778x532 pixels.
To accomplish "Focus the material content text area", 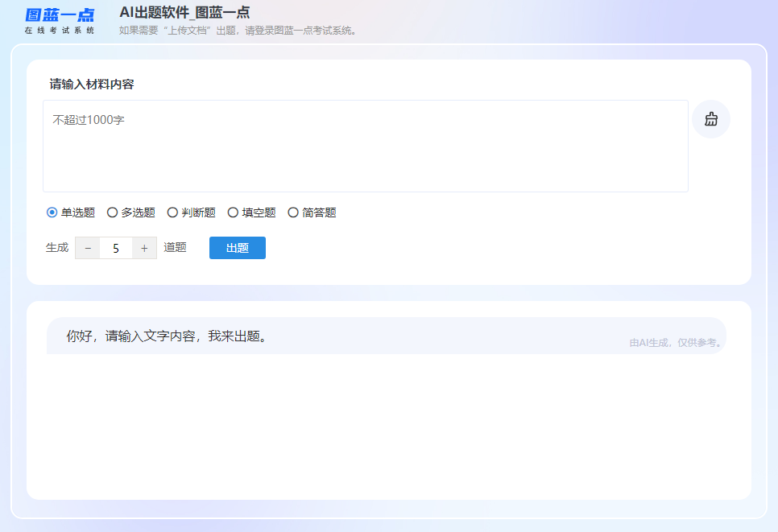I will coord(366,146).
